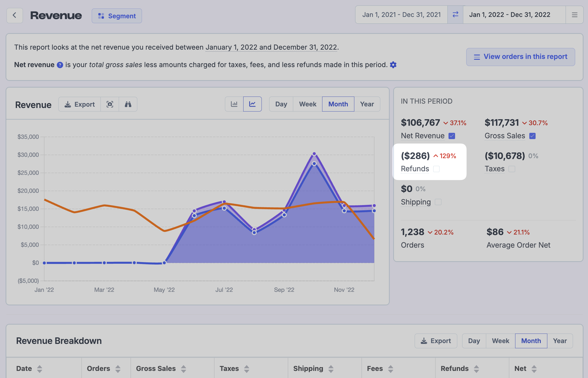Screen dimensions: 588x378
Task: Select Year in Revenue Breakdown
Action: tap(560, 341)
